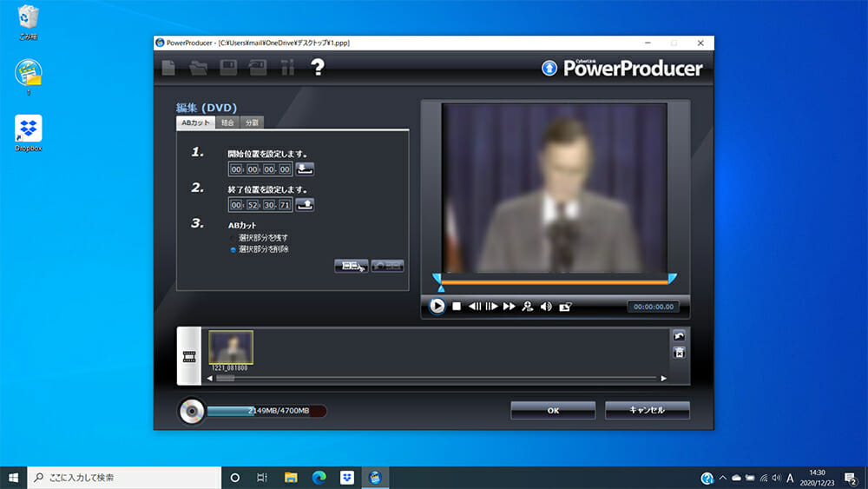Image resolution: width=868 pixels, height=489 pixels.
Task: Click the taskbar search box
Action: pyautogui.click(x=124, y=478)
